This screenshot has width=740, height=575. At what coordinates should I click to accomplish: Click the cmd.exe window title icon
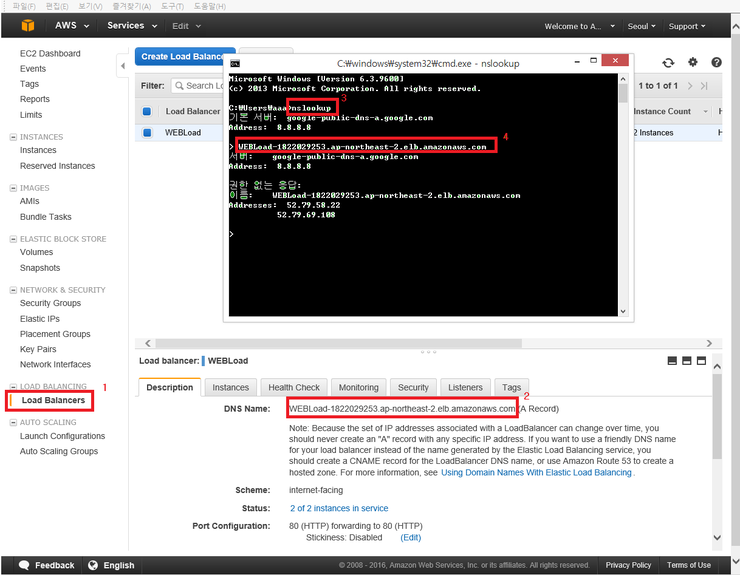click(x=234, y=62)
